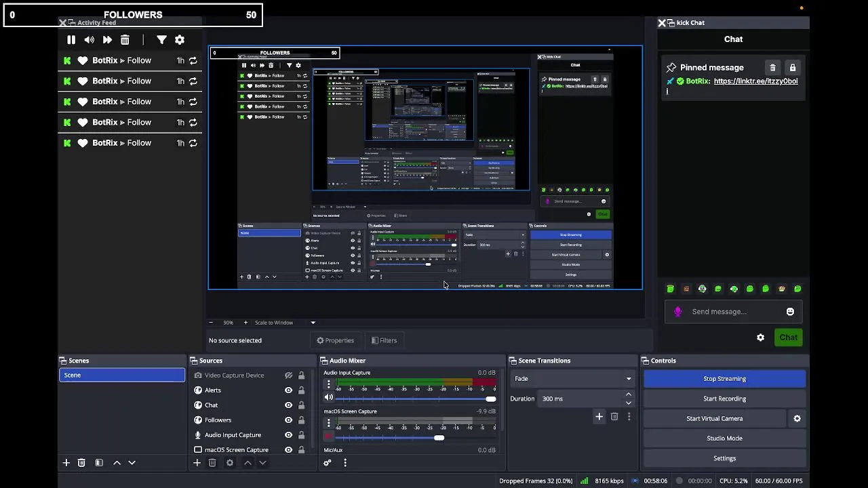
Task: Open transition properties menu dots
Action: [x=629, y=418]
